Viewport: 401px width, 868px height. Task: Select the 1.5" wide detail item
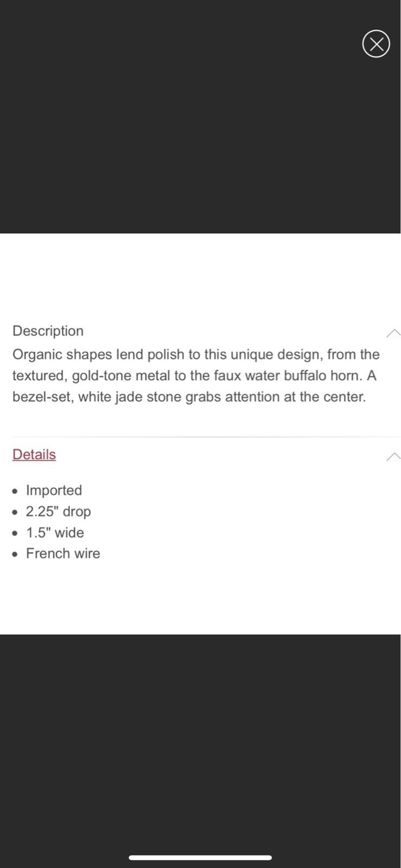pyautogui.click(x=55, y=532)
